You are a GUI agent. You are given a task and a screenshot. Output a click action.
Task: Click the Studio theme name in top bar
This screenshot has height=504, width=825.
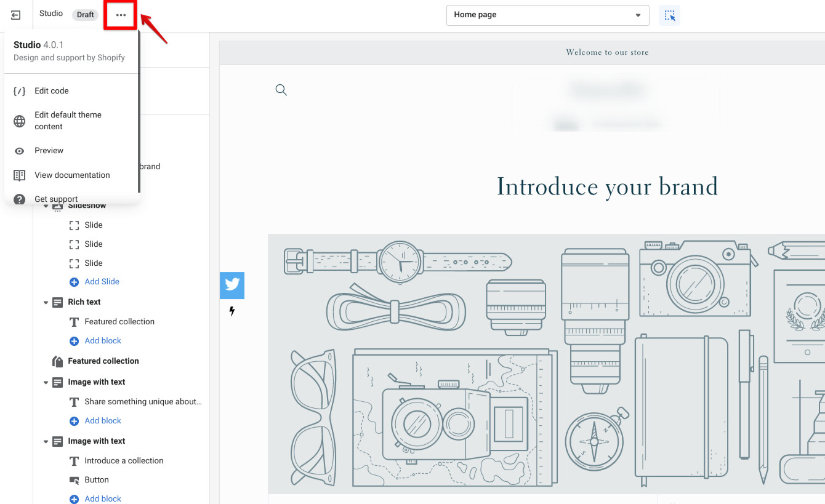pyautogui.click(x=51, y=14)
